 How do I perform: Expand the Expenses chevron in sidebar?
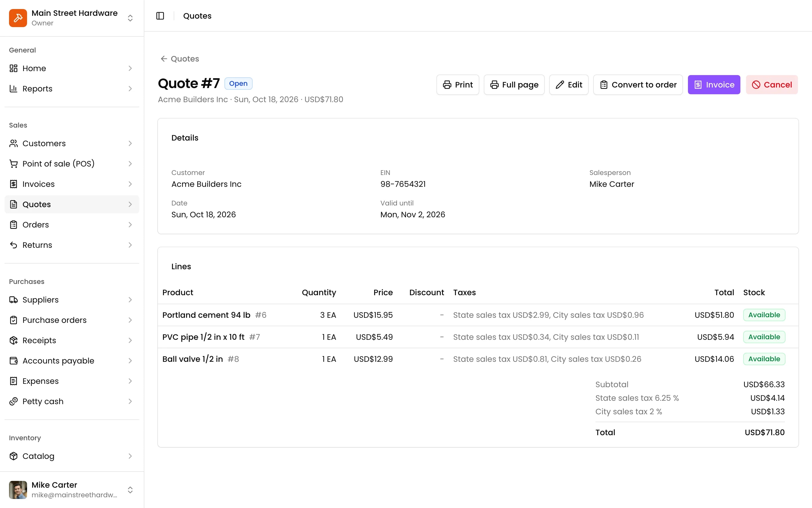130,381
